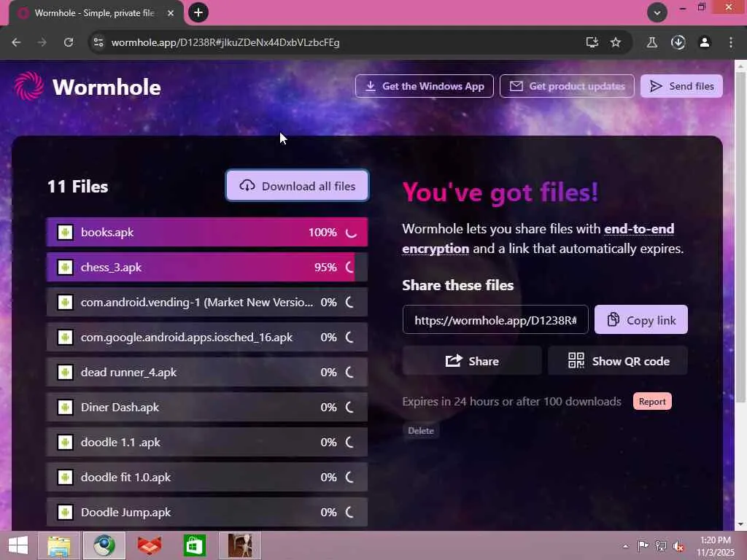Open the Windows Start button
This screenshot has height=560, width=747.
18,545
